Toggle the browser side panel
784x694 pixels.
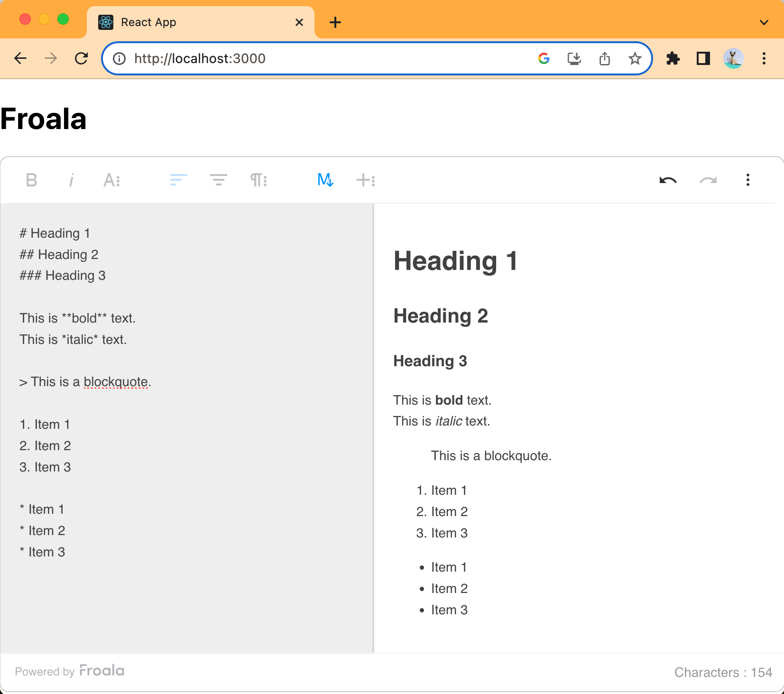click(x=703, y=58)
